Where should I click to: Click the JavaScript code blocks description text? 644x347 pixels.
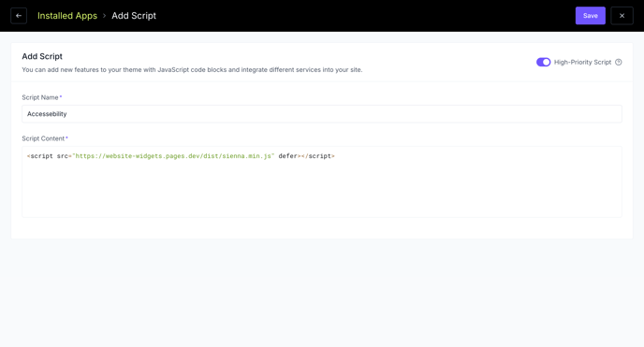pyautogui.click(x=192, y=70)
